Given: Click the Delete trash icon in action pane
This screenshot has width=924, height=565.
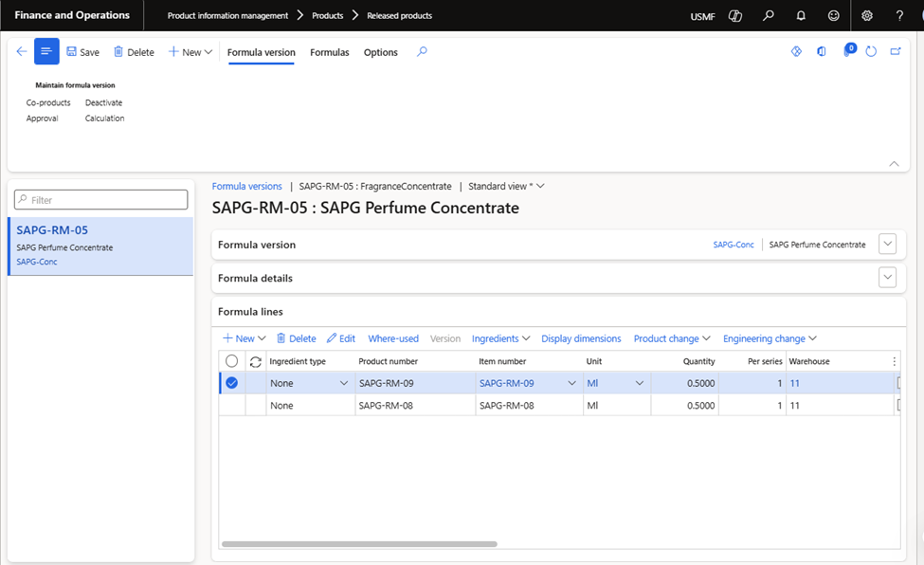Looking at the screenshot, I should tap(118, 51).
